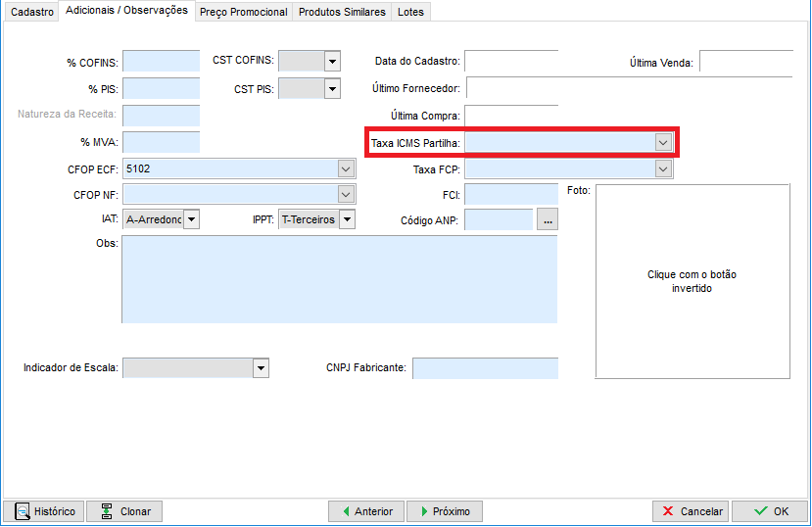This screenshot has height=527, width=812.
Task: Go to previous record with Anterior
Action: (x=365, y=511)
